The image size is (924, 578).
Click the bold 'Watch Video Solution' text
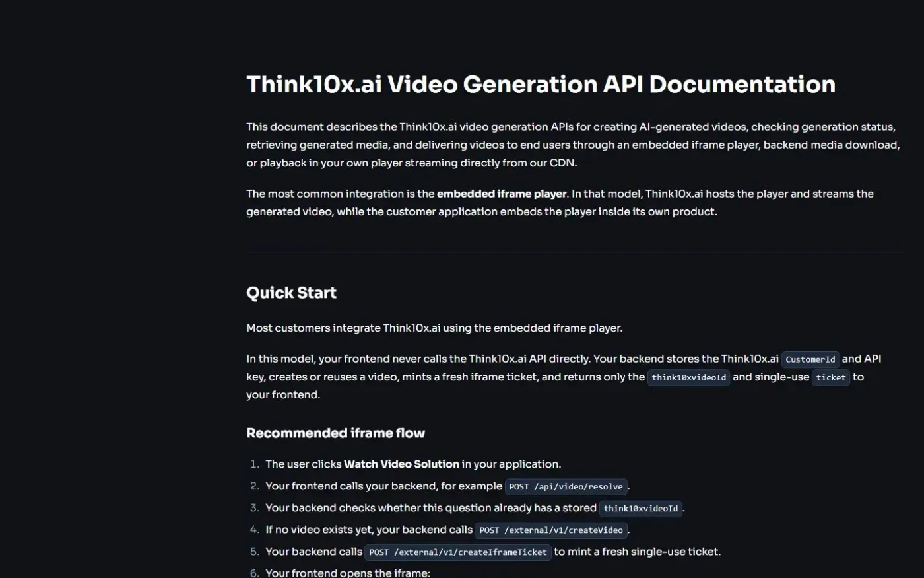point(401,464)
